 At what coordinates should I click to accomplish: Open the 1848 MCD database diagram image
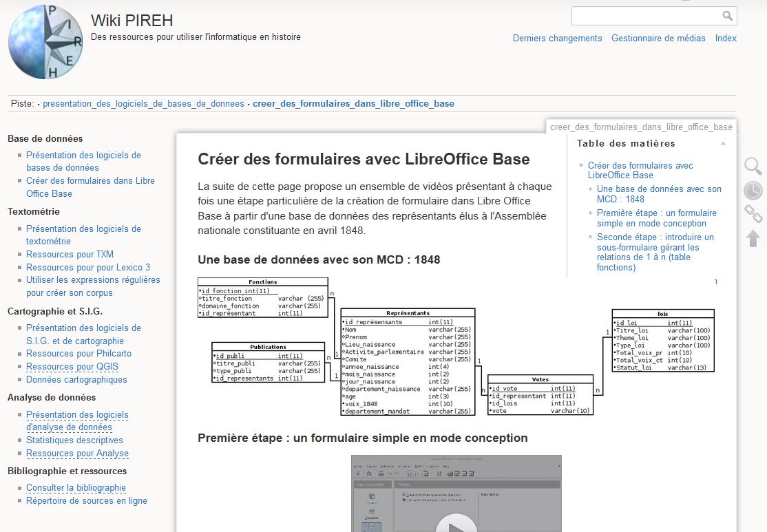tap(456, 347)
